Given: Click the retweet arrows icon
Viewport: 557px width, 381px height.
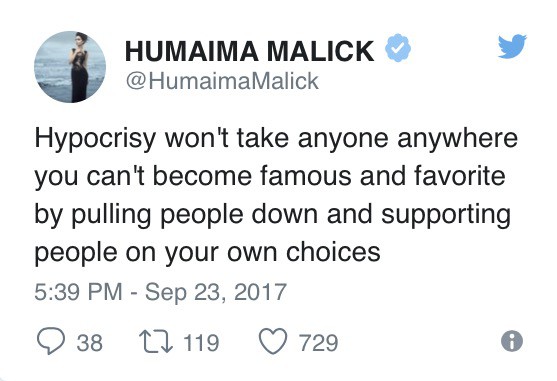Looking at the screenshot, I should pos(156,342).
